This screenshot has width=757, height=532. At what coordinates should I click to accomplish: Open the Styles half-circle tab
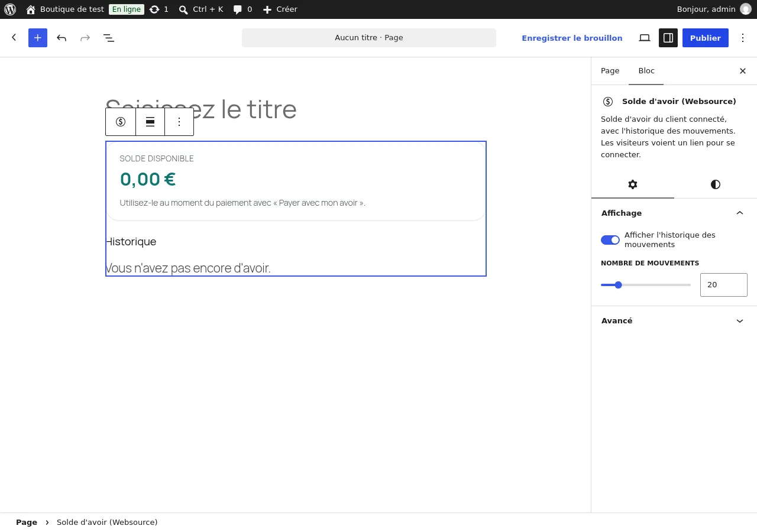pos(716,184)
